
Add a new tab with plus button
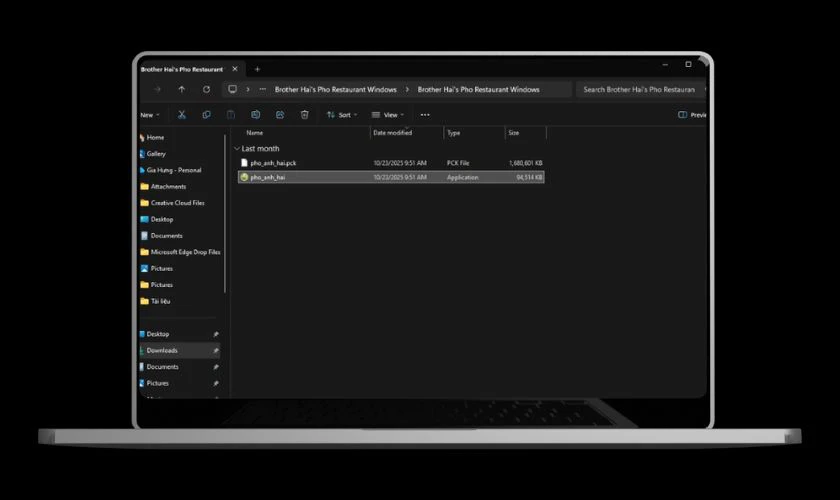click(x=257, y=69)
